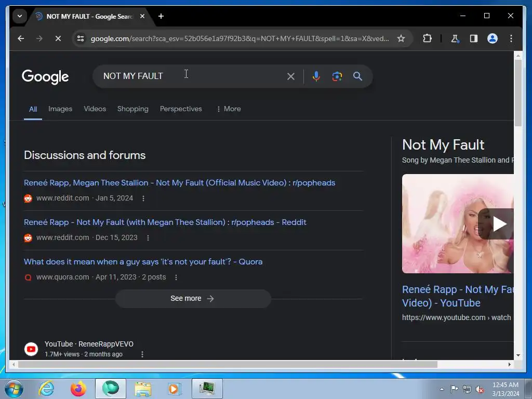Switch to the Images tab

(x=60, y=109)
